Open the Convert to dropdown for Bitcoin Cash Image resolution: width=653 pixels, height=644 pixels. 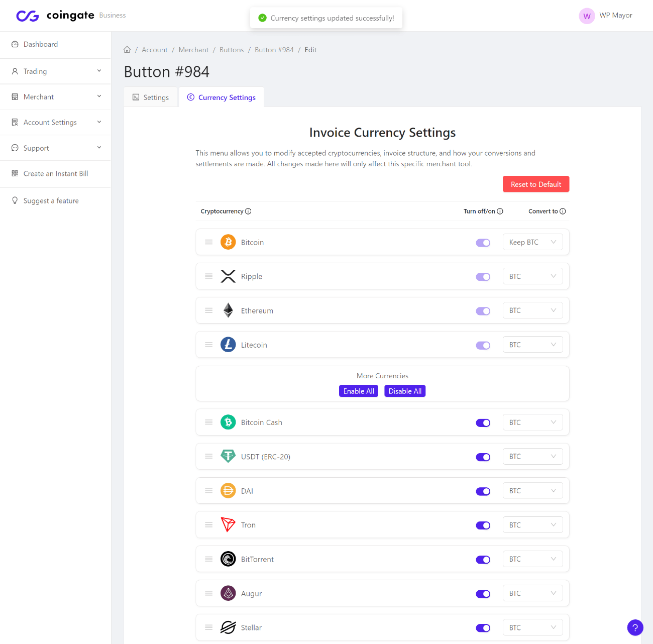point(532,422)
